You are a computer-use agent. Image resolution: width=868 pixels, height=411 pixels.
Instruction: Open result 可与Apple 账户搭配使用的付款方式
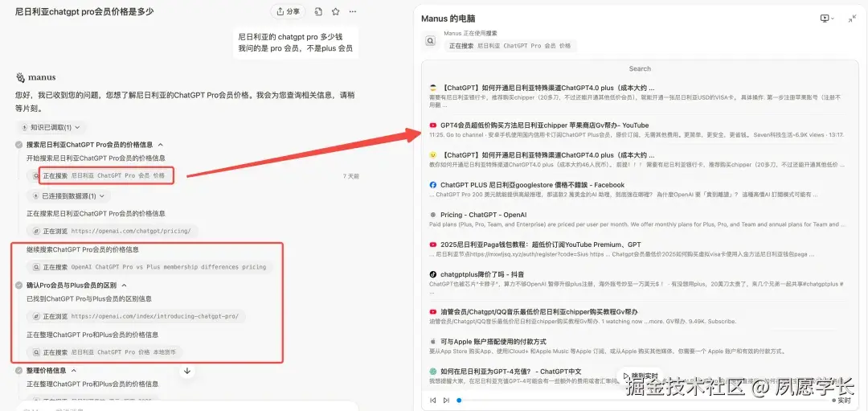pyautogui.click(x=493, y=342)
